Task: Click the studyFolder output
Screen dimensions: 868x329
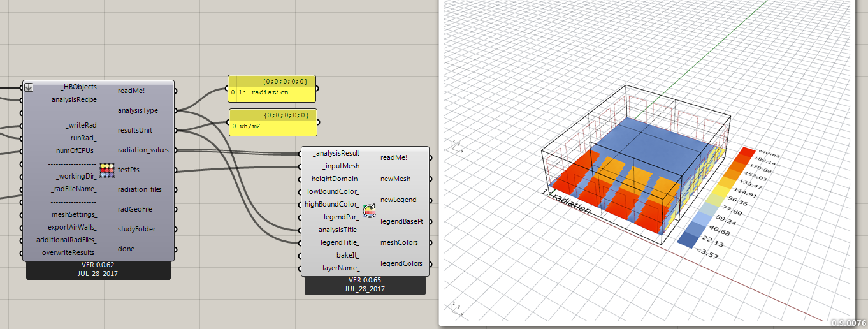Action: [x=137, y=229]
